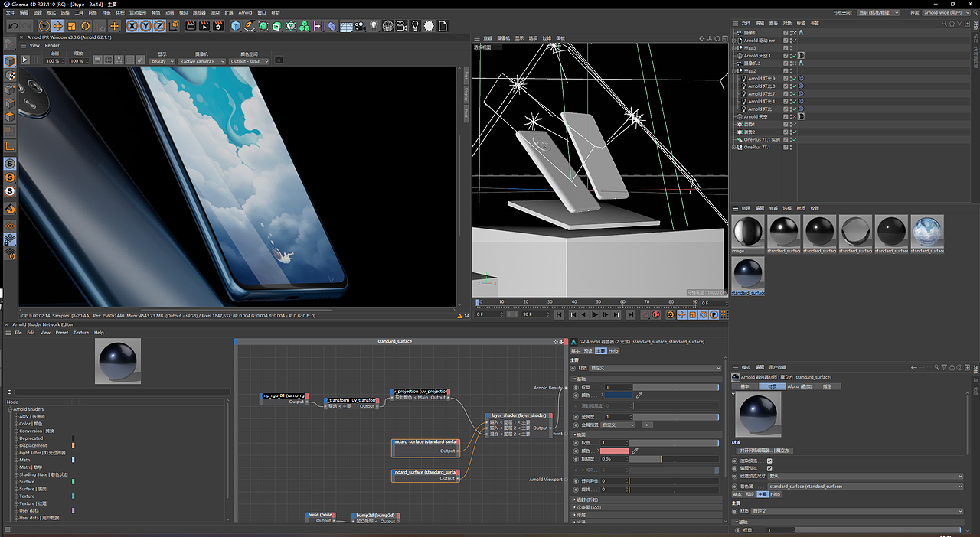This screenshot has height=537, width=980.
Task: Click the light bulb icon in toolbar
Action: pyautogui.click(x=374, y=26)
